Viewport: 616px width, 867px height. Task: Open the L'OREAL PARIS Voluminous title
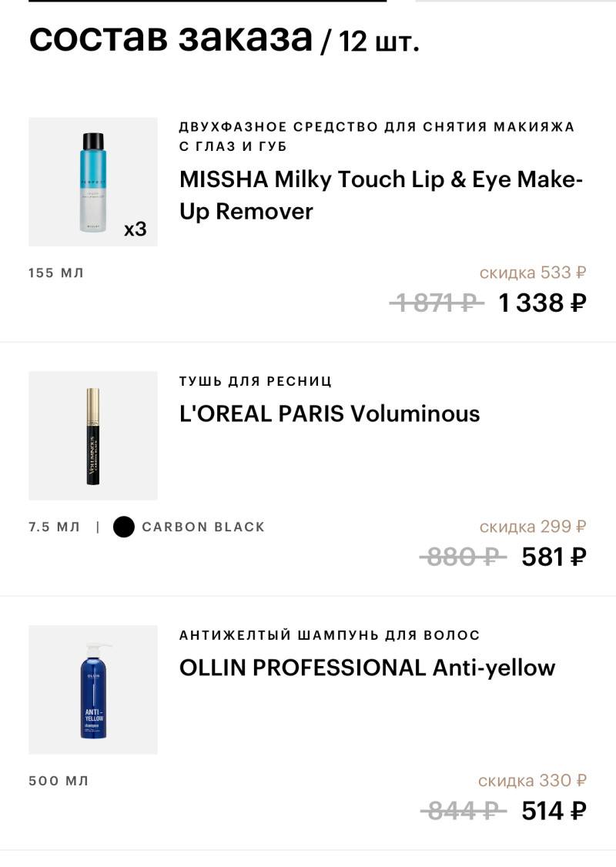tap(330, 413)
